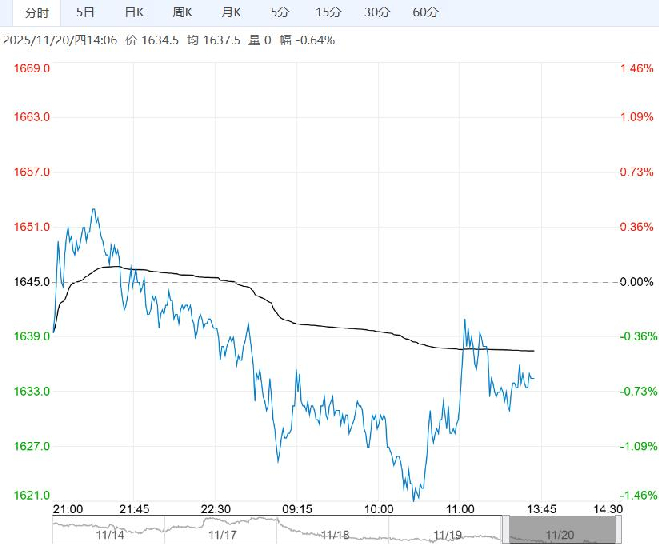Select the 5分 interval tab
This screenshot has width=659, height=547.
point(280,12)
